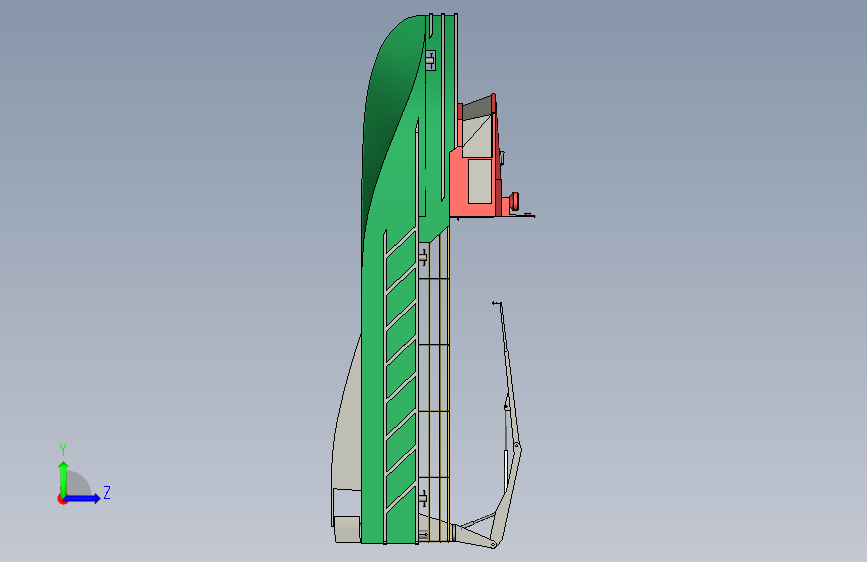Click the Z label of the coordinate triad
This screenshot has height=562, width=867.
pos(107,492)
